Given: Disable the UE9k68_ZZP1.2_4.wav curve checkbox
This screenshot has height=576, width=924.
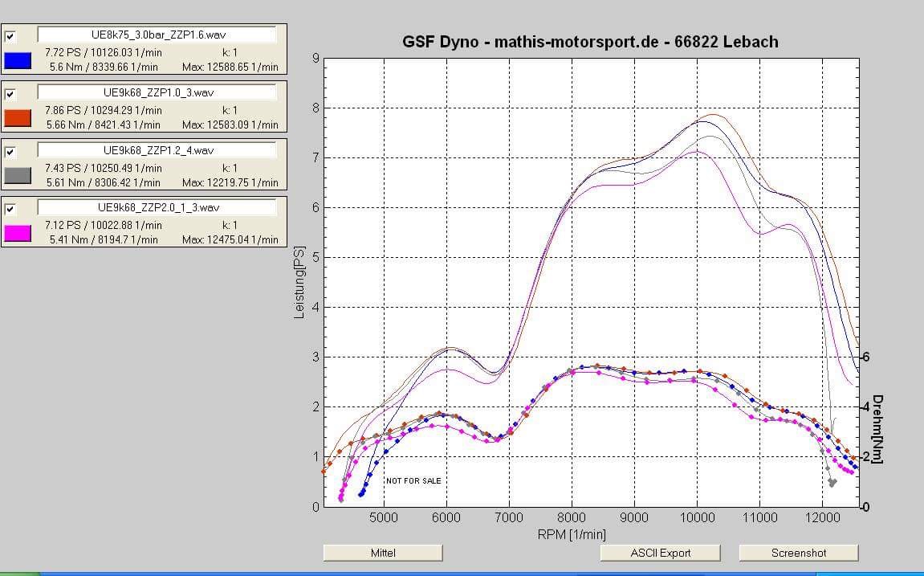Looking at the screenshot, I should (x=10, y=152).
